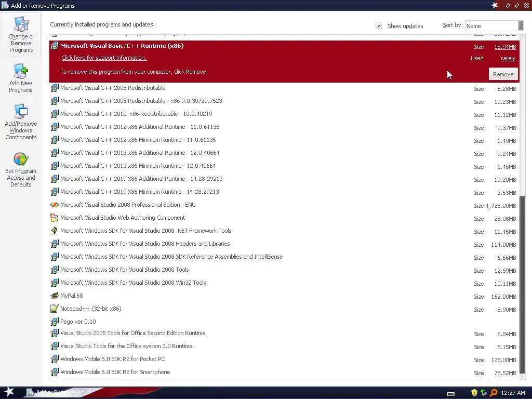The image size is (532, 399).
Task: Select Microsoft Windows SDK Reference Assemblies and IntelliSense
Action: 284,257
